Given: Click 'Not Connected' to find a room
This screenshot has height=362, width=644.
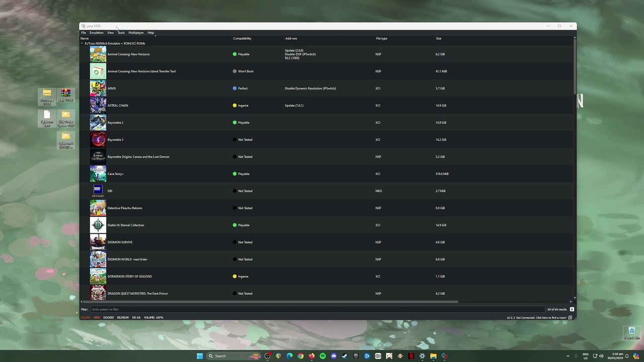Looking at the screenshot, I should click(541, 318).
